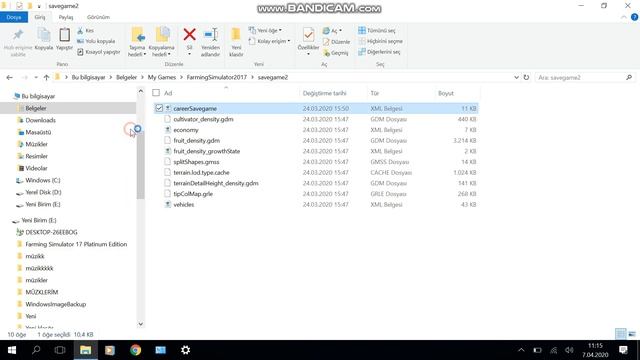
Task: Select the fruit_density.gdm file
Action: [x=196, y=140]
